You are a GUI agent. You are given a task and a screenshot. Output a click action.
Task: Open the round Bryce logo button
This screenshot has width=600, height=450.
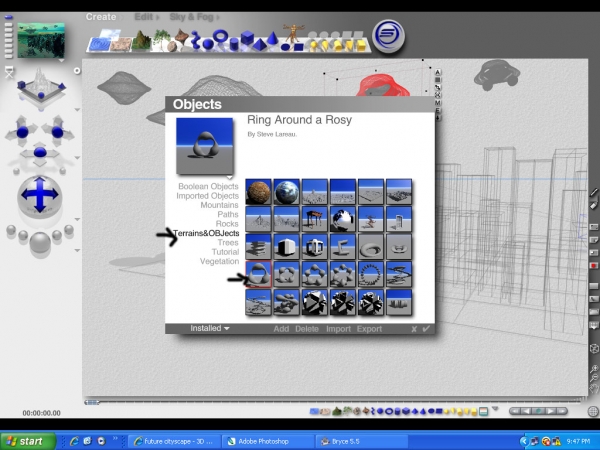tap(388, 36)
